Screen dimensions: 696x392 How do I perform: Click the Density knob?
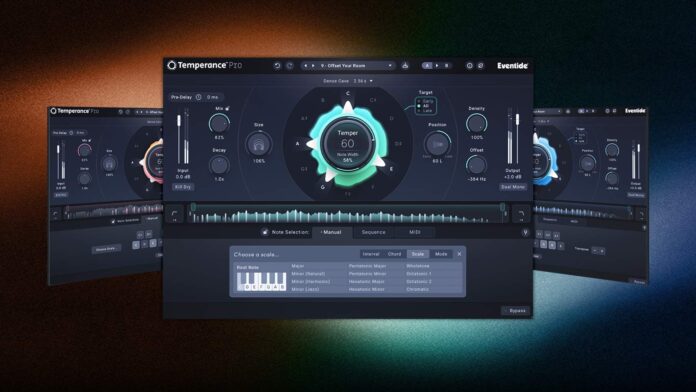tap(476, 123)
